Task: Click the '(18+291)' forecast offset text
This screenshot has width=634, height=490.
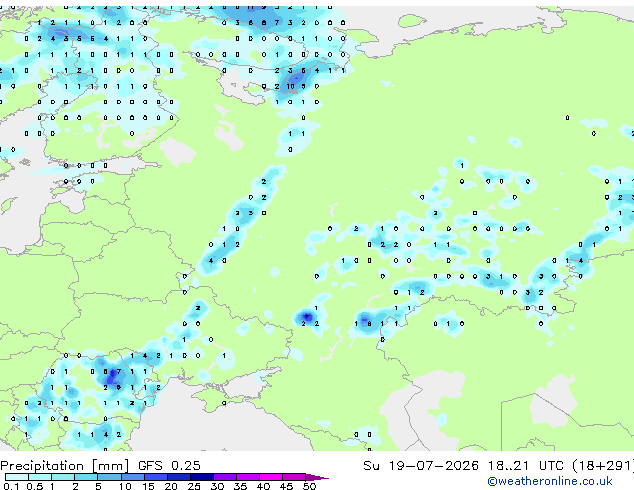Action: click(603, 466)
